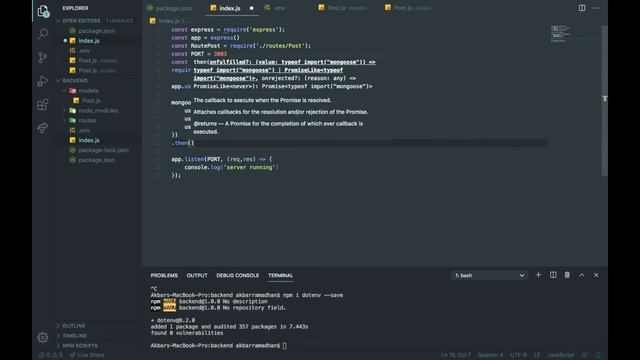This screenshot has width=640, height=360.
Task: Open the Explorer view in activity bar
Action: 43,11
